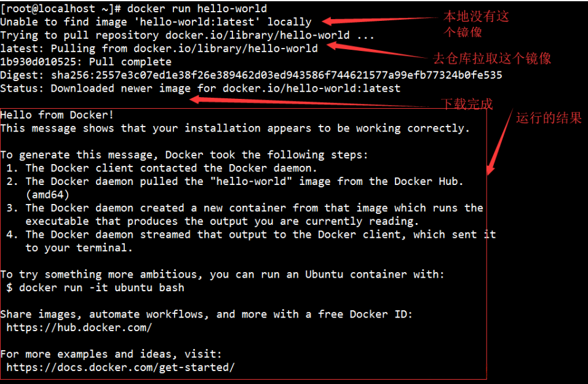This screenshot has width=588, height=384.
Task: Click the red annotation "下载完成"
Action: point(467,104)
